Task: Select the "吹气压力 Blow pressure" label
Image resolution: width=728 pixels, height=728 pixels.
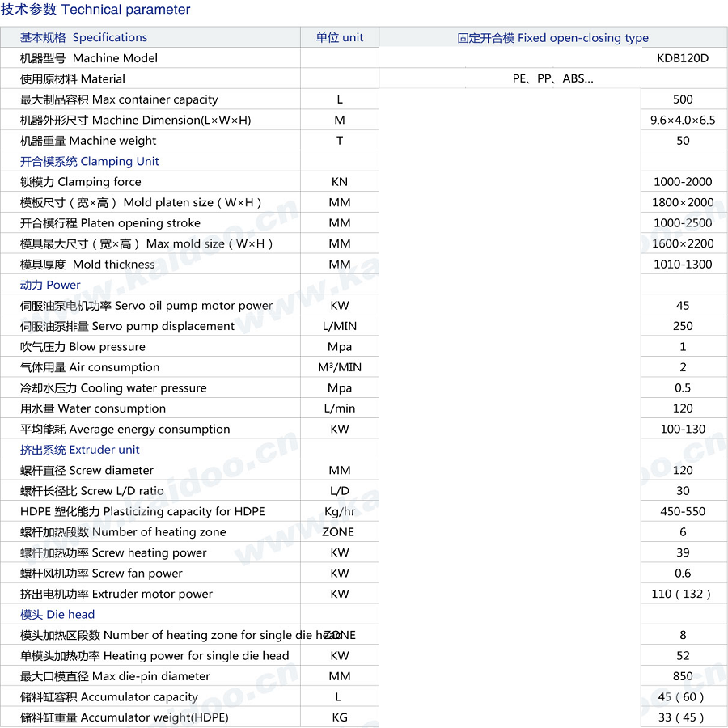Action: (x=83, y=347)
